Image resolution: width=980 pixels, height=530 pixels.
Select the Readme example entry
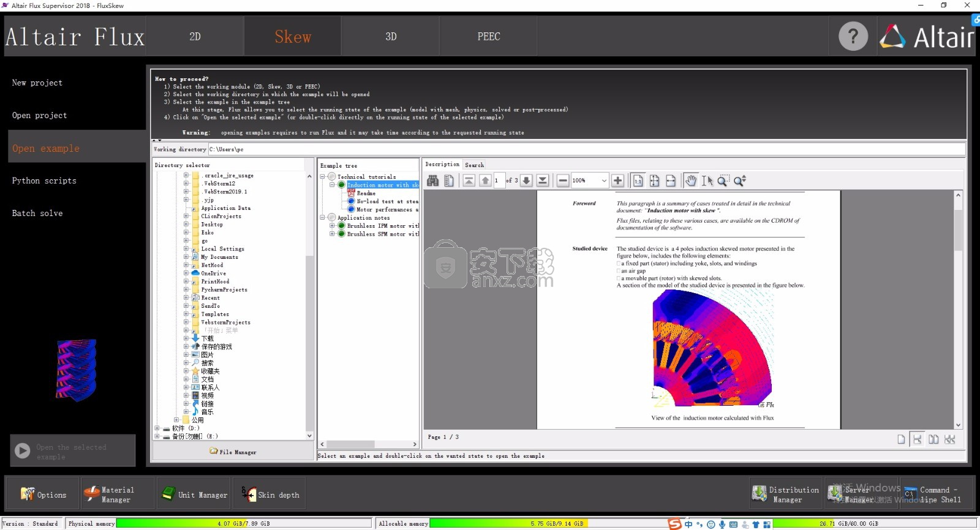[x=366, y=193]
